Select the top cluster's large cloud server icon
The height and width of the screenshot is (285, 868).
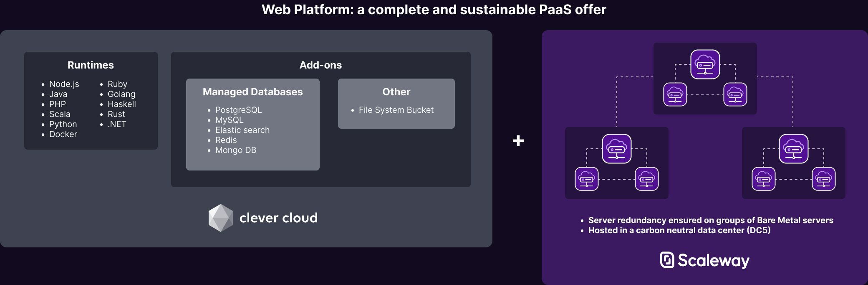(705, 64)
